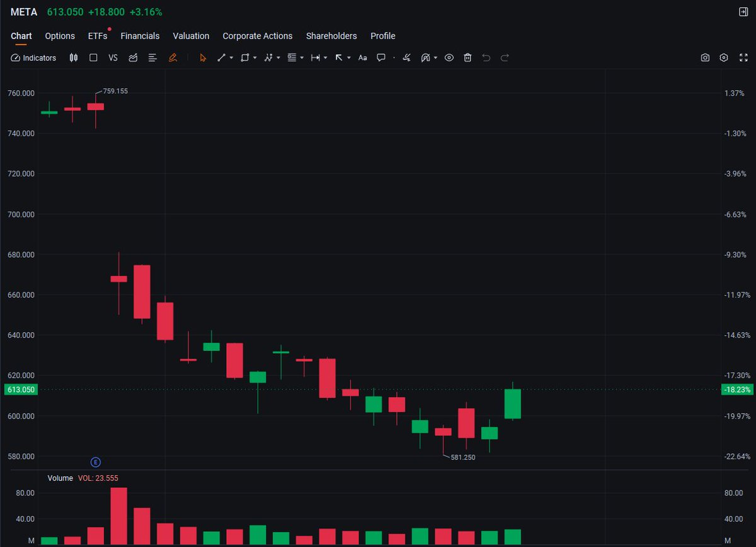Open the Valuation section
This screenshot has width=756, height=547.
coord(191,36)
